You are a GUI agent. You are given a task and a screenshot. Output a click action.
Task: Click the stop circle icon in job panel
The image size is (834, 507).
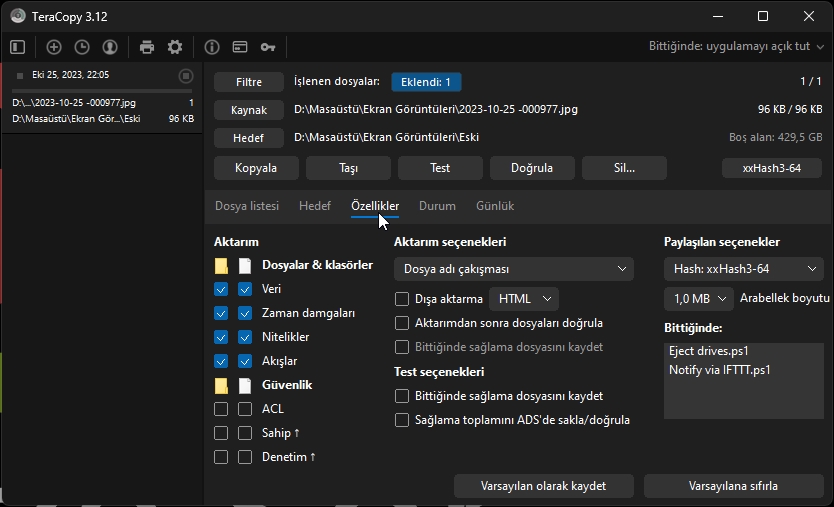pos(186,76)
